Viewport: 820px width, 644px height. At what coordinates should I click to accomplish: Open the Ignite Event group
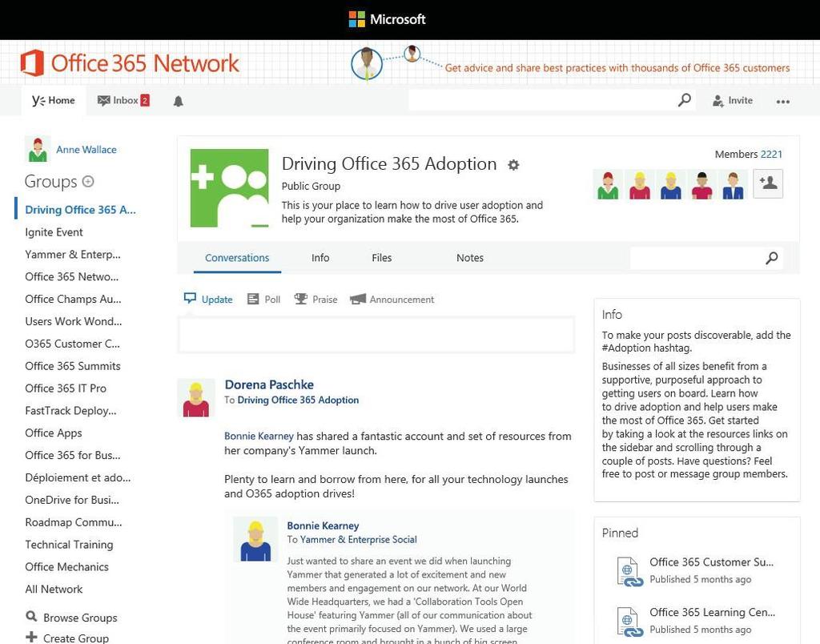click(54, 232)
